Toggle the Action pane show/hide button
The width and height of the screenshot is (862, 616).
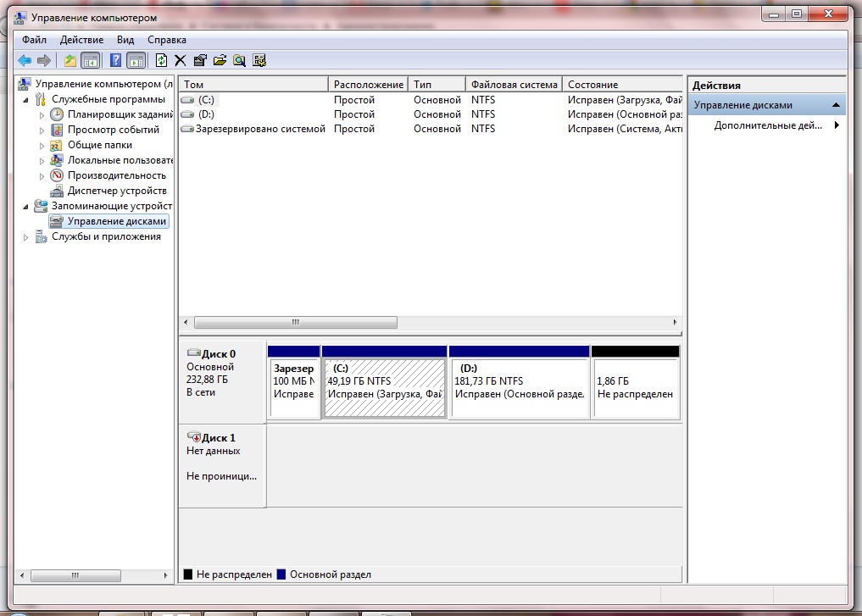pos(136,60)
